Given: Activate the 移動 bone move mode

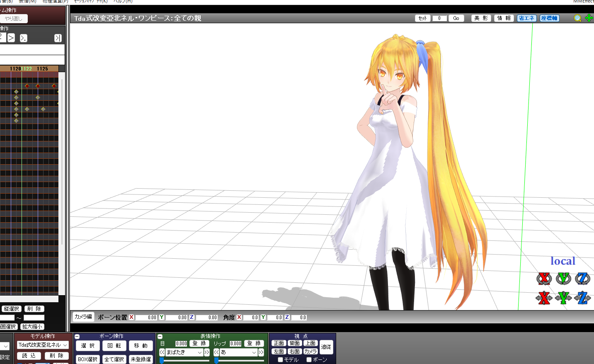Looking at the screenshot, I should [141, 345].
